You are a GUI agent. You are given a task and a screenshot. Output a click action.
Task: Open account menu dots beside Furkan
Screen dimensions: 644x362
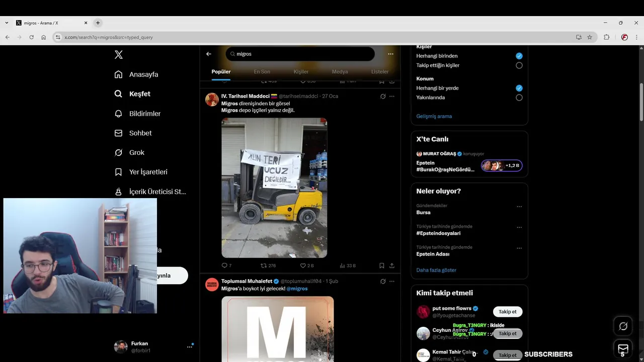click(x=190, y=346)
